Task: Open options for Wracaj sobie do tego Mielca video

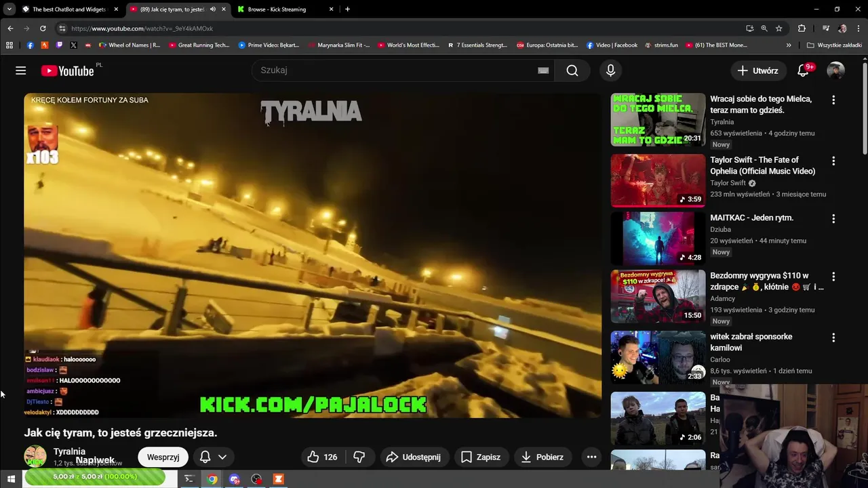Action: click(833, 100)
